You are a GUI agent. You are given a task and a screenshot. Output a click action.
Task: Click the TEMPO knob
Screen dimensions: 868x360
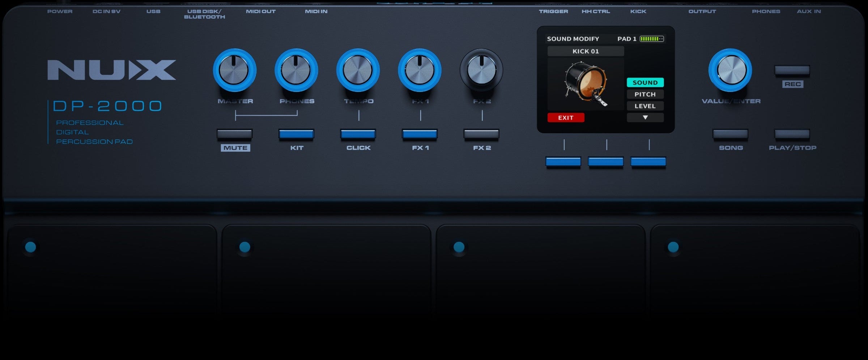coord(358,70)
